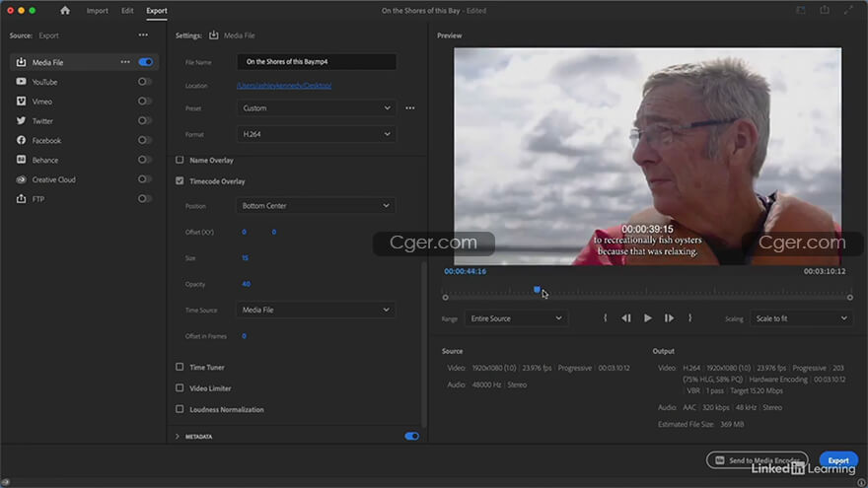Open Media File row options (three dots)
The width and height of the screenshot is (868, 488).
125,62
